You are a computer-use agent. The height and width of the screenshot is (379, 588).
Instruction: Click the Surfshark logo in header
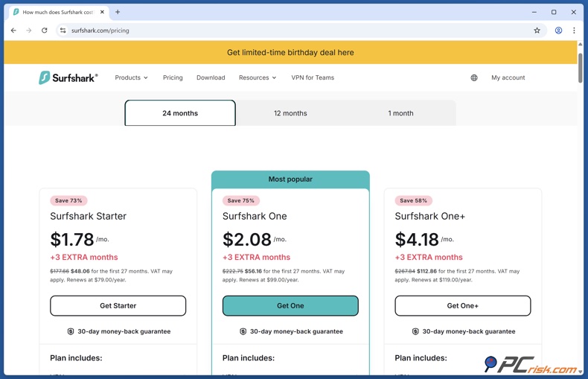pos(68,77)
